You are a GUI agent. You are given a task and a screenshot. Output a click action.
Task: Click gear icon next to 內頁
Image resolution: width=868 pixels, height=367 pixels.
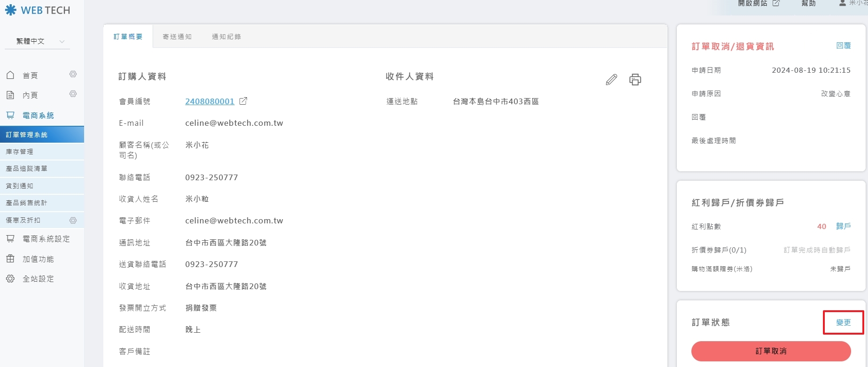(73, 94)
